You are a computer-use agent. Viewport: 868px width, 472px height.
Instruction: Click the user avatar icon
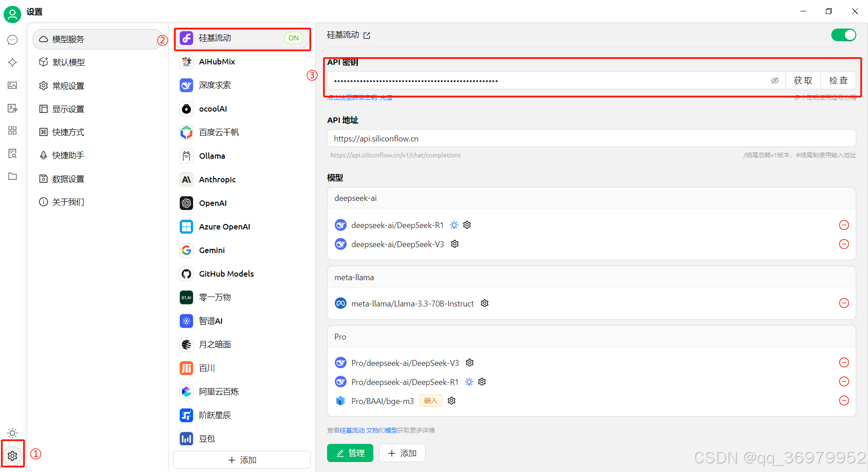(x=12, y=15)
